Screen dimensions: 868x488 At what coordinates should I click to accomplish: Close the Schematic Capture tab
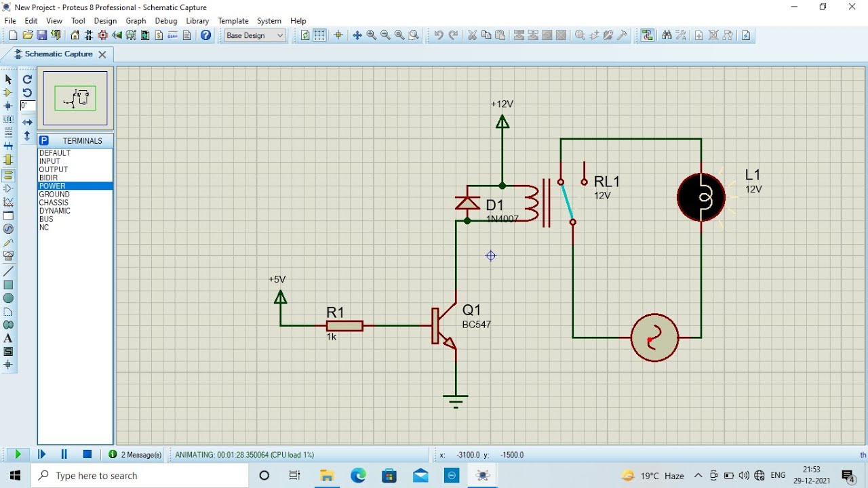(102, 54)
